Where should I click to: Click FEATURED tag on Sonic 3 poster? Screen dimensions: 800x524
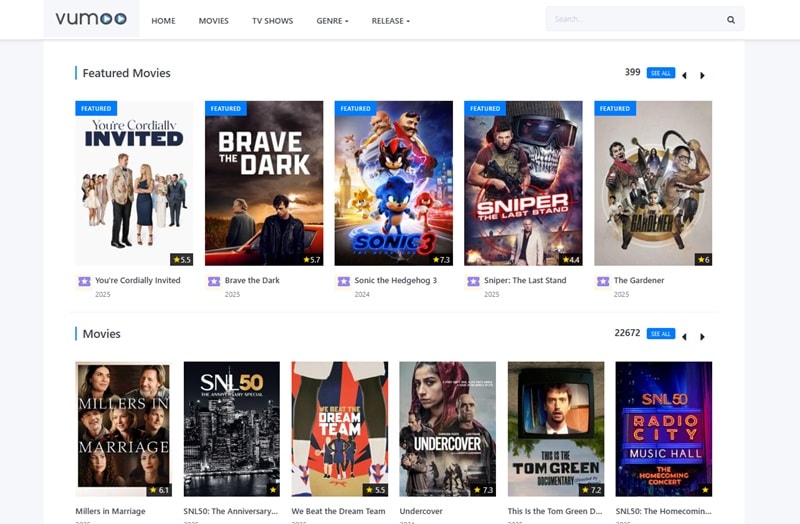tap(355, 108)
